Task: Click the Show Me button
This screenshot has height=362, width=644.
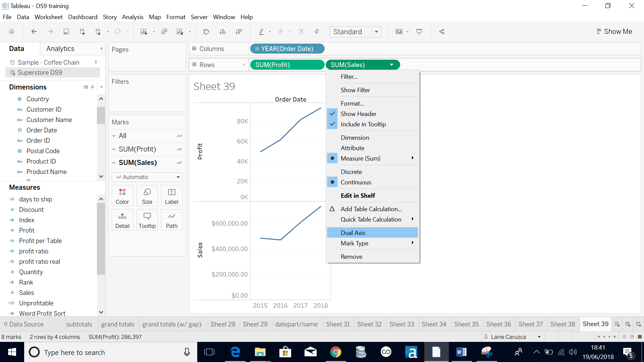Action: [x=614, y=32]
